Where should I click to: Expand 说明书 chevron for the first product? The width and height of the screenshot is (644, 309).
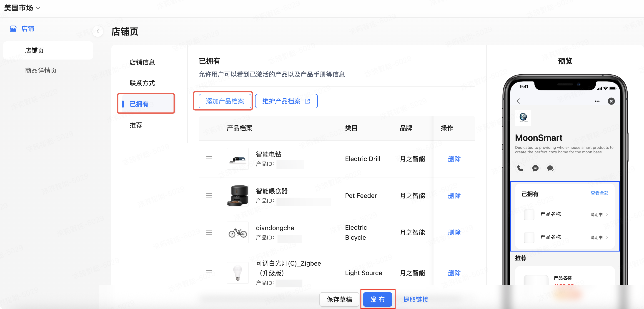[607, 214]
